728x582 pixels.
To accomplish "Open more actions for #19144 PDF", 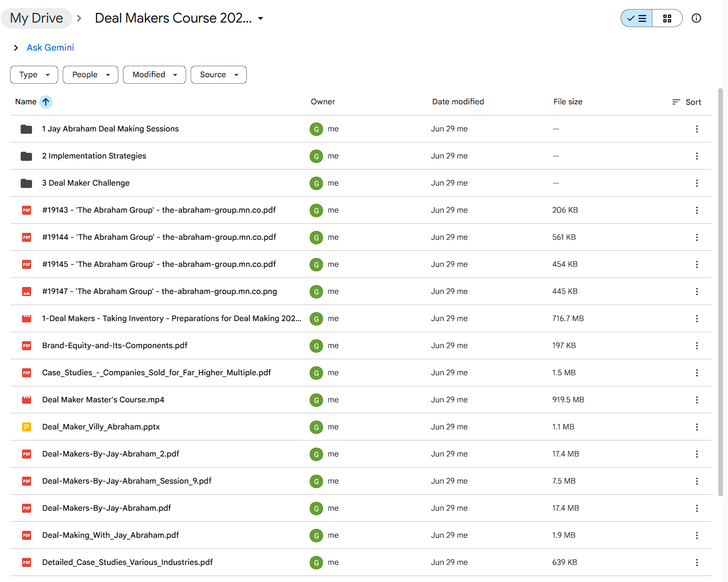I will (x=697, y=237).
